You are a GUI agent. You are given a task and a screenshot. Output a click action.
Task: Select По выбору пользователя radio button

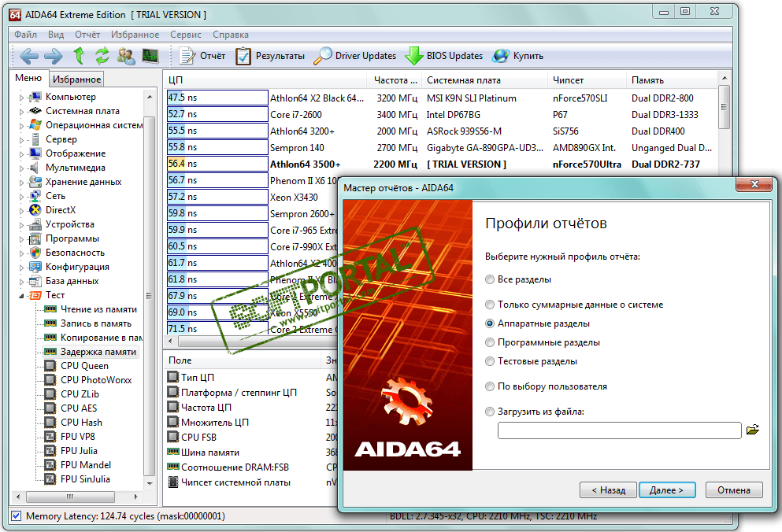490,386
